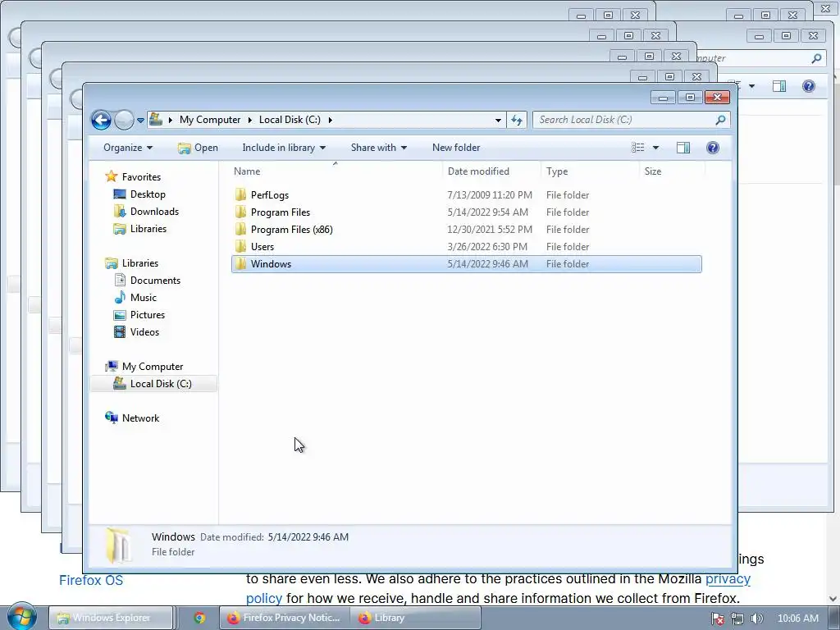The width and height of the screenshot is (840, 630).
Task: Open the Share with menu
Action: (x=378, y=148)
